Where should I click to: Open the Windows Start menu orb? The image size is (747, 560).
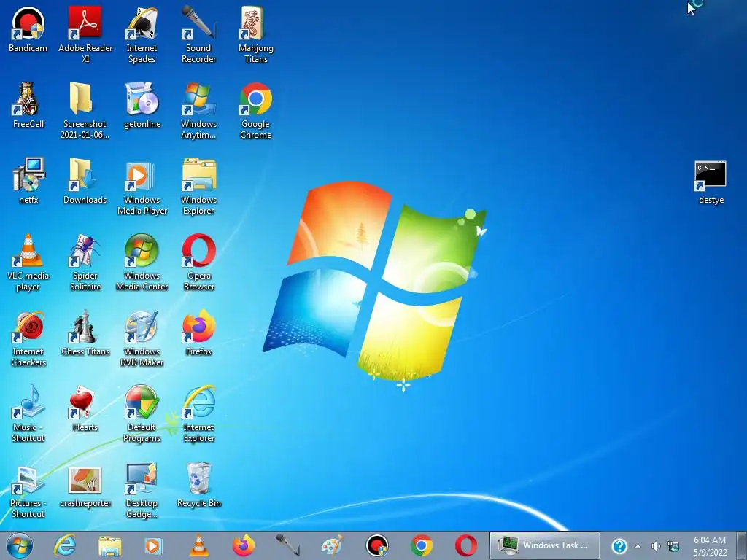(x=20, y=545)
